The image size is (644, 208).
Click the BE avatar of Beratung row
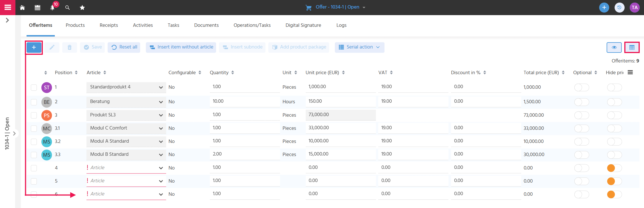click(x=47, y=102)
